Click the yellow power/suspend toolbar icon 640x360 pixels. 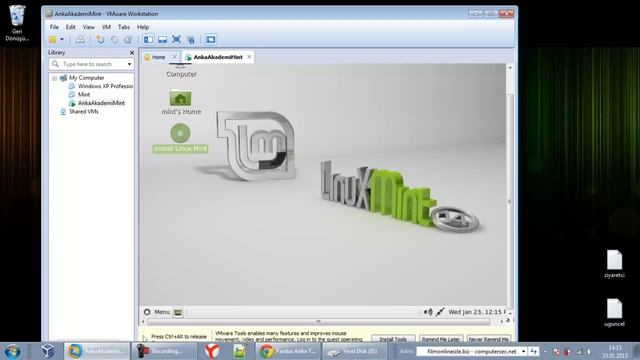click(x=53, y=40)
